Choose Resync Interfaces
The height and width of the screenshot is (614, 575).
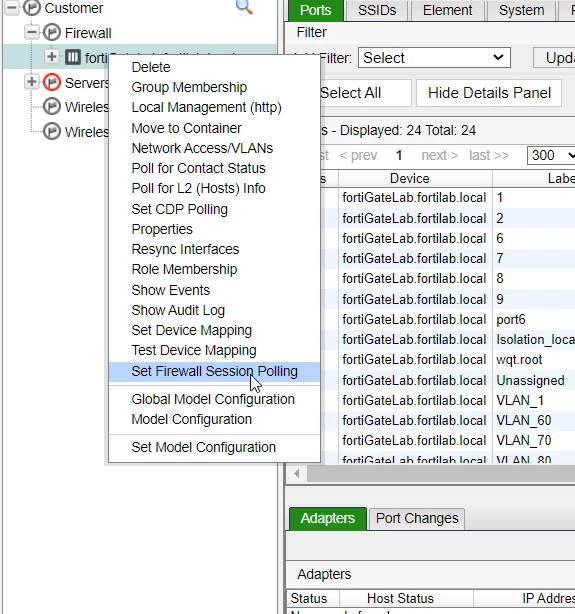tap(185, 249)
